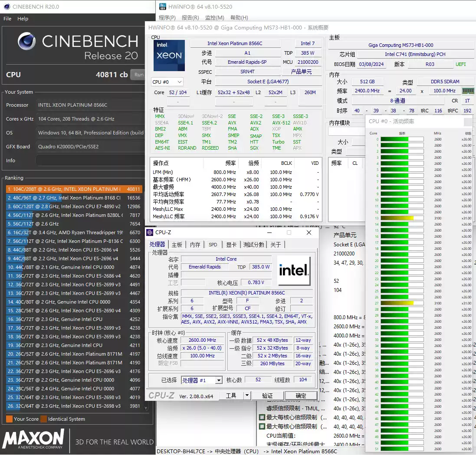
Task: Open the 工具 dropdown arrow in CPU-Z
Action: point(247,395)
